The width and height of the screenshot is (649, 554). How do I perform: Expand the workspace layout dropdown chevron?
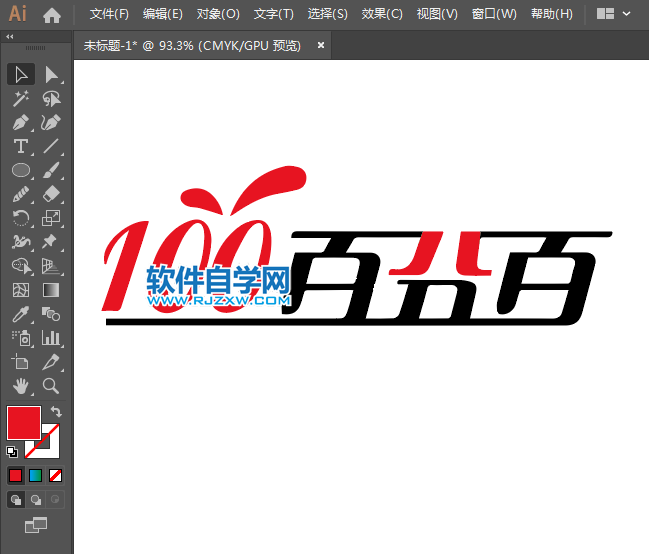627,14
